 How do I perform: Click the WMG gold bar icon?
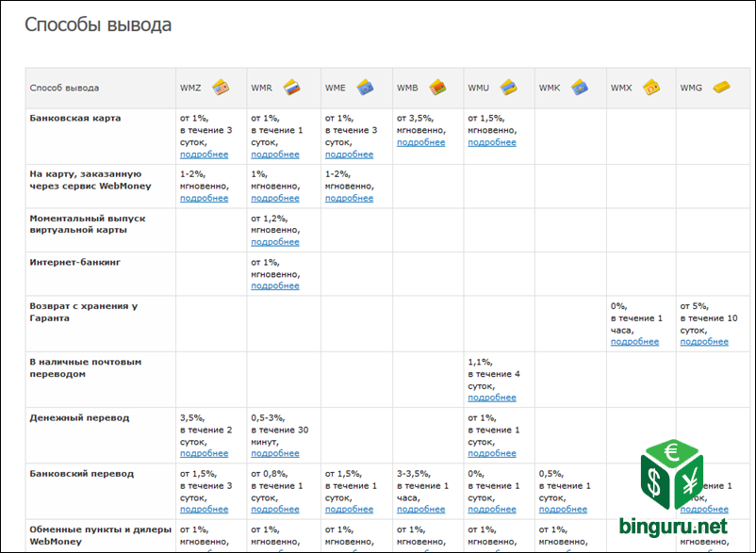click(721, 88)
